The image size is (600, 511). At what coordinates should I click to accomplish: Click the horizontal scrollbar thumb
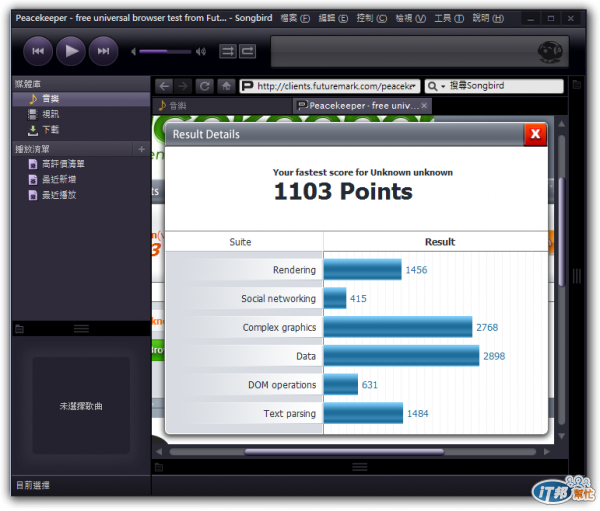coord(344,452)
